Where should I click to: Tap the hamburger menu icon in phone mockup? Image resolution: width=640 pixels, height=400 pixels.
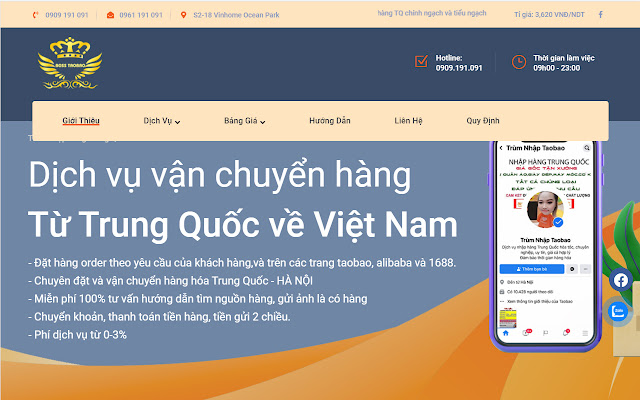585,333
